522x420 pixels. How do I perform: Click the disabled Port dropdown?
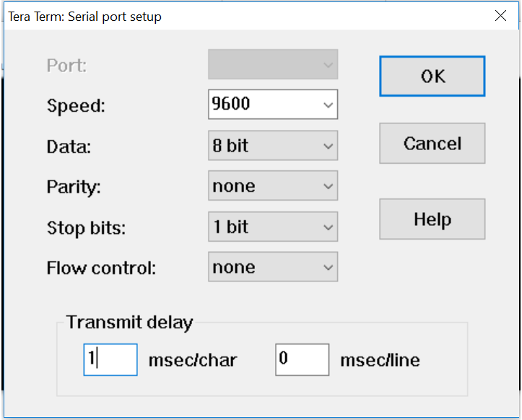click(x=272, y=65)
